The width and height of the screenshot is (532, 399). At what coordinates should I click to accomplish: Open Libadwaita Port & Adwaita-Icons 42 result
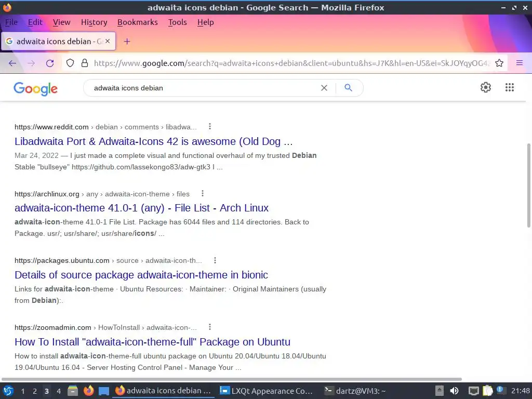coord(153,141)
